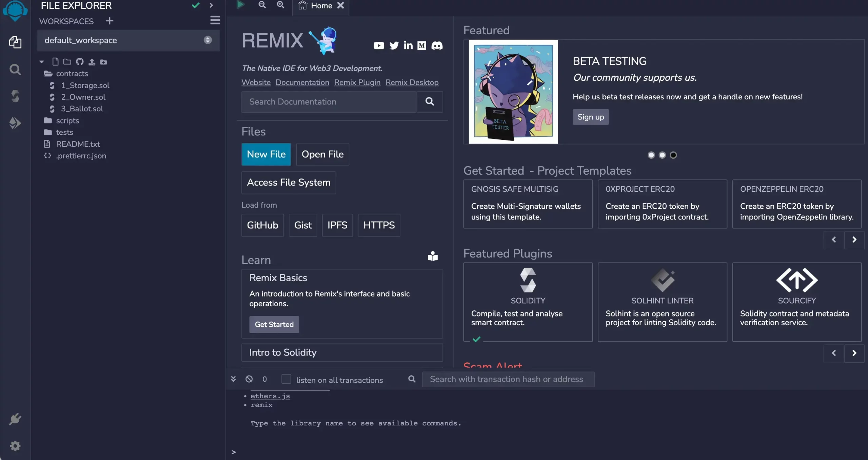868x460 pixels.
Task: Expand the scripts folder tree
Action: pyautogui.click(x=67, y=120)
